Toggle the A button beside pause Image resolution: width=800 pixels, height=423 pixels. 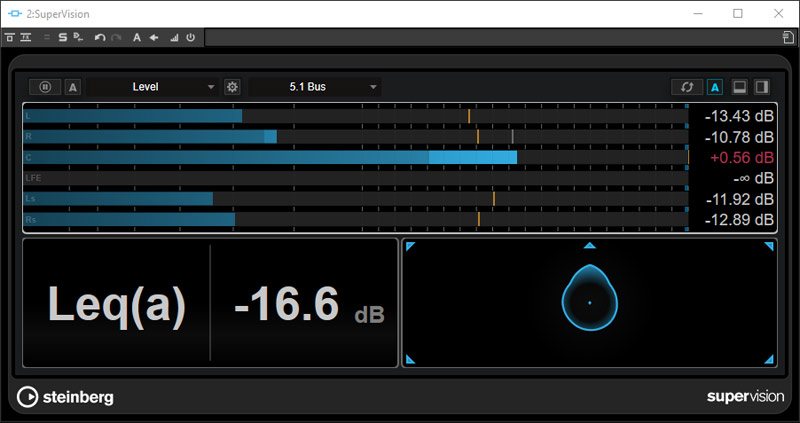tap(73, 87)
